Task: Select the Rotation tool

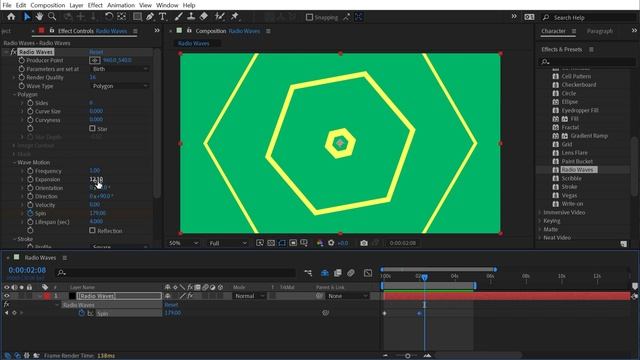Action: tap(109, 17)
